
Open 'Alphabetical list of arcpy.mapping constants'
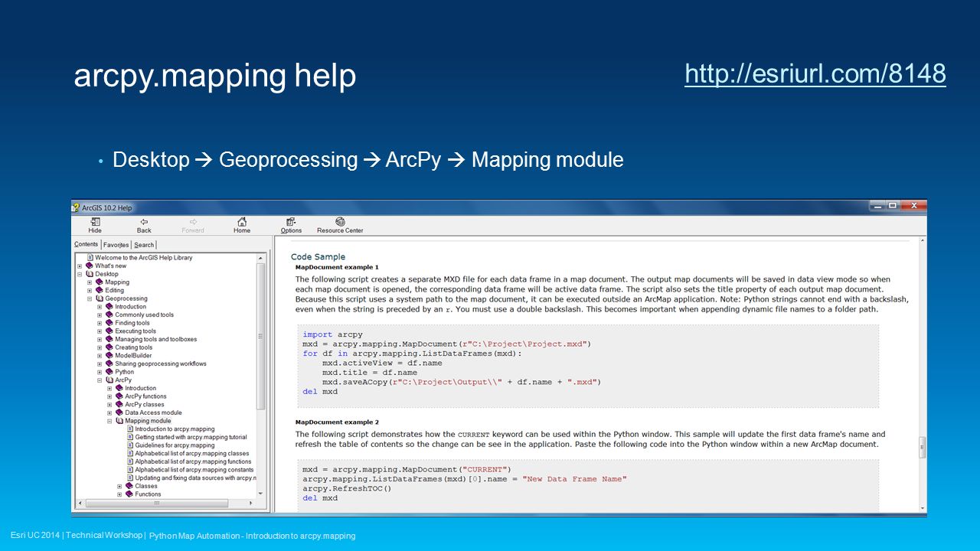pyautogui.click(x=194, y=470)
